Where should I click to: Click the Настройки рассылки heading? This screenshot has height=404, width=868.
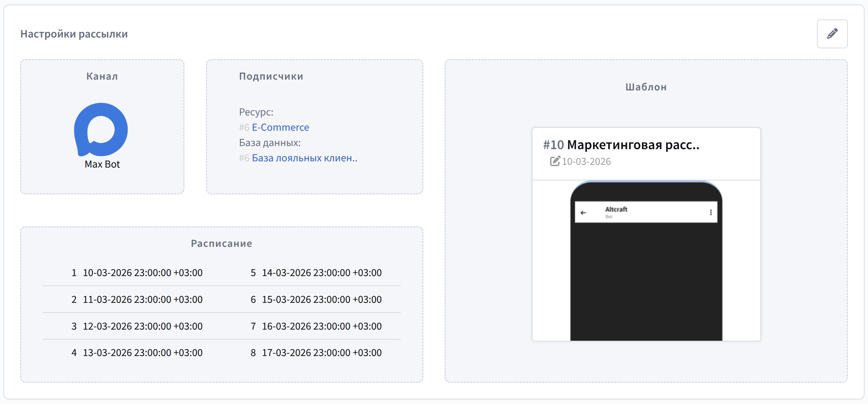[74, 34]
